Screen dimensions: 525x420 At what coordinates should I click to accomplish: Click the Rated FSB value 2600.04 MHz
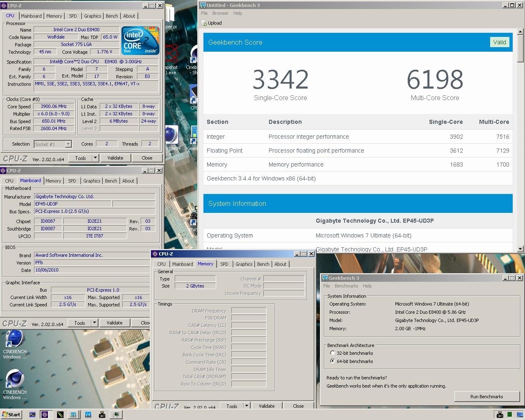(54, 128)
